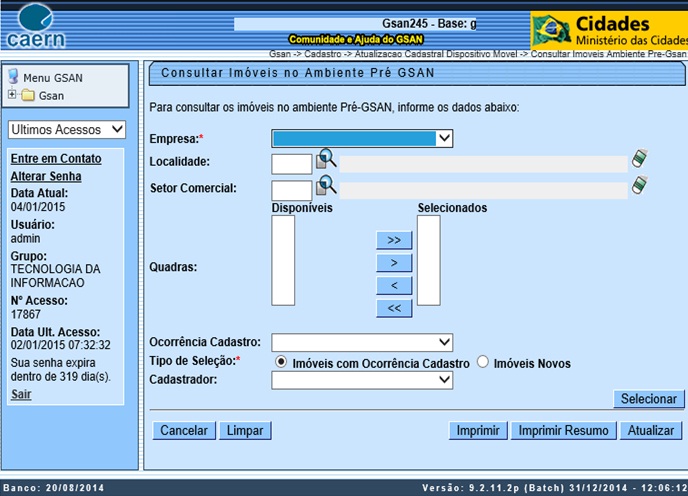Screen dimensions: 688x496
Task: Click the Gsan tree item label
Action: click(x=51, y=96)
